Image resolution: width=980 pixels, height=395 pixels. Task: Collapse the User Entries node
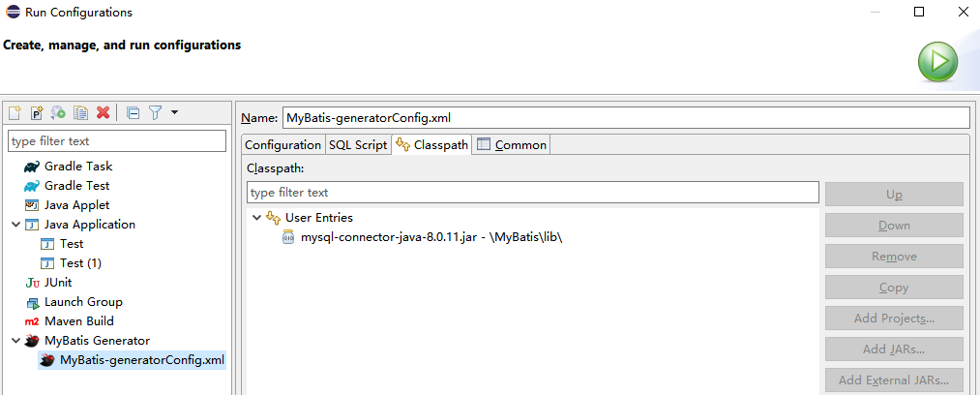coord(256,218)
